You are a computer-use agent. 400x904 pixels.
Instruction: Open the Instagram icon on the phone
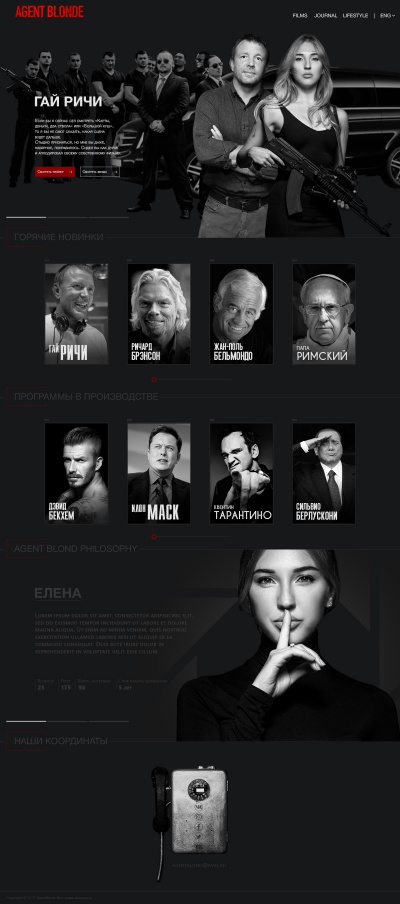(199, 816)
